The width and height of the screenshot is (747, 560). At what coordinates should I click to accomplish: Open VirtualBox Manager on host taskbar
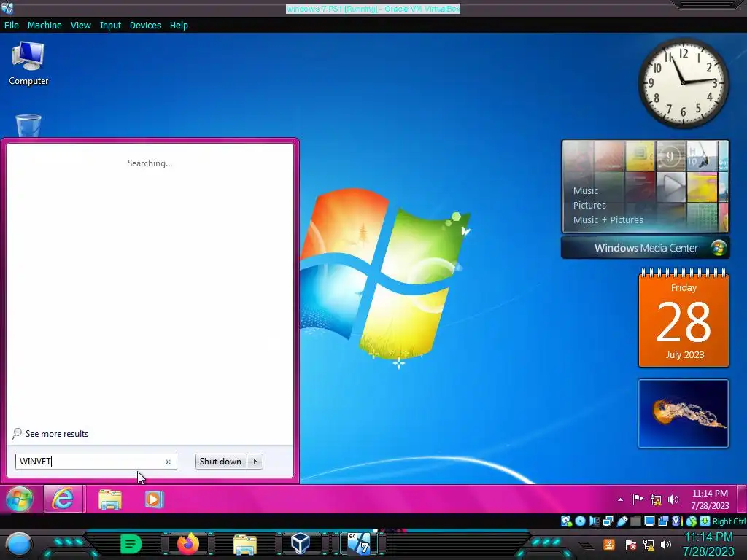point(301,543)
